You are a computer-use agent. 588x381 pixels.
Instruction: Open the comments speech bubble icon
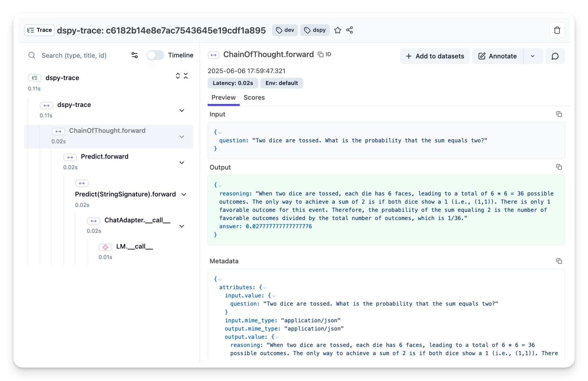555,56
